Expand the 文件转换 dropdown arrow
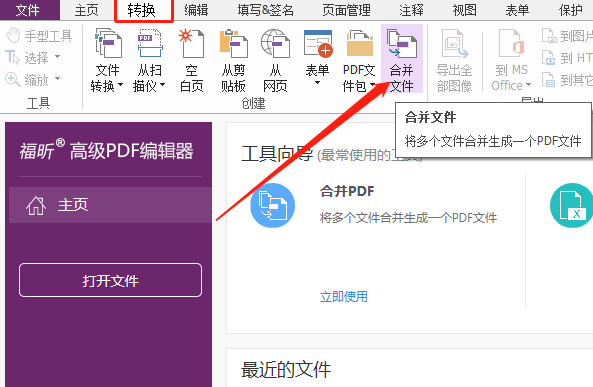The image size is (593, 387). pos(120,85)
